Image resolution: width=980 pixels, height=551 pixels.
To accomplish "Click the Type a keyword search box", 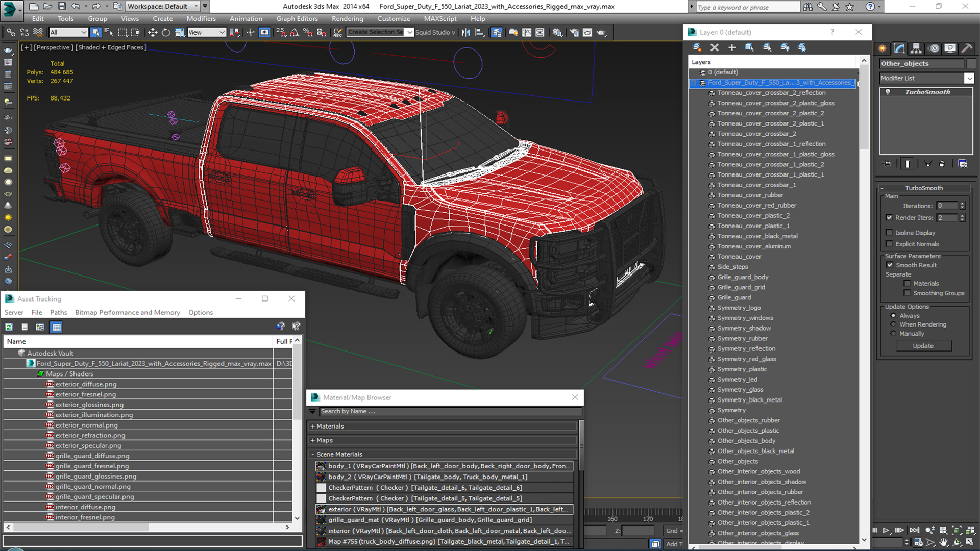I will click(747, 7).
